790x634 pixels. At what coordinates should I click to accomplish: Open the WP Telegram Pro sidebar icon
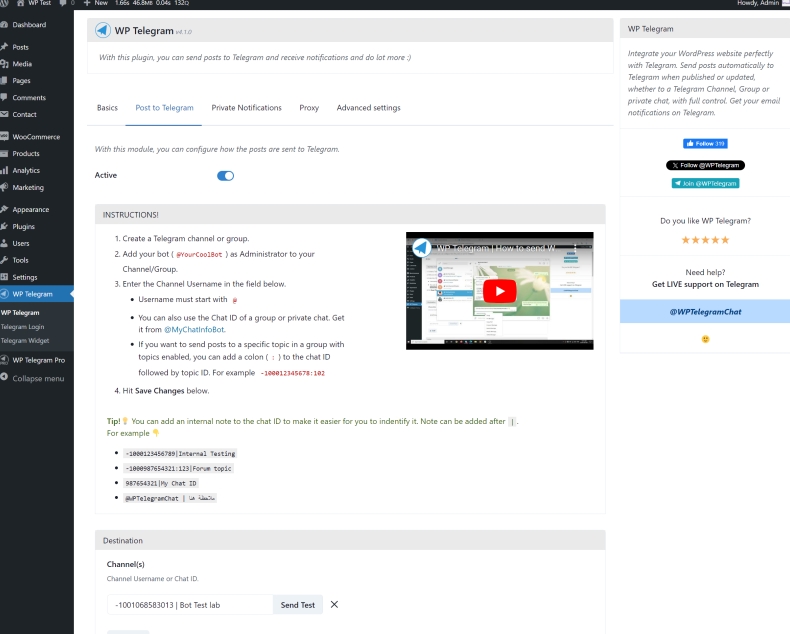[x=5, y=360]
